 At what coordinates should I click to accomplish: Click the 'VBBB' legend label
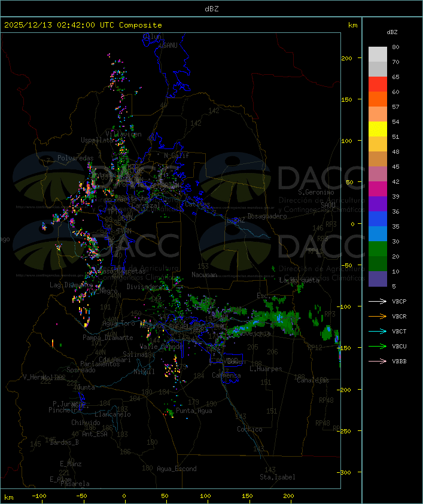point(399,362)
